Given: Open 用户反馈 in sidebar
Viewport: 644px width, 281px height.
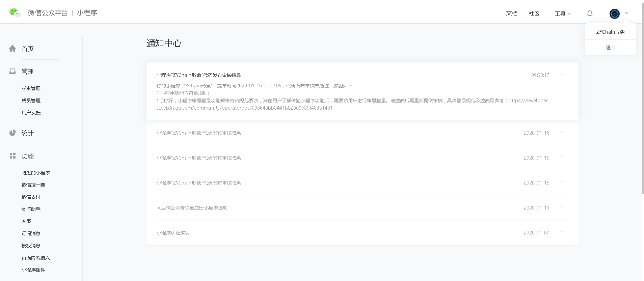Looking at the screenshot, I should (31, 113).
